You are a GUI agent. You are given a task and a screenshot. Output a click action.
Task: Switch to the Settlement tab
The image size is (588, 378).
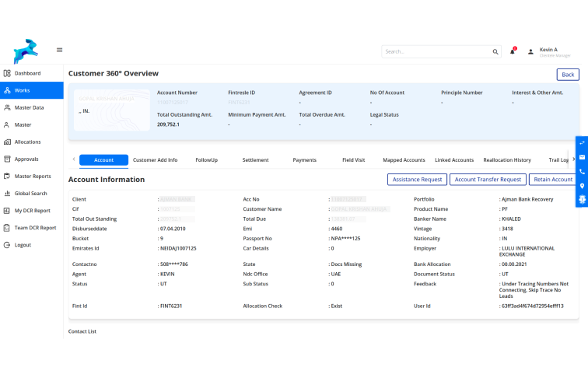pyautogui.click(x=255, y=160)
